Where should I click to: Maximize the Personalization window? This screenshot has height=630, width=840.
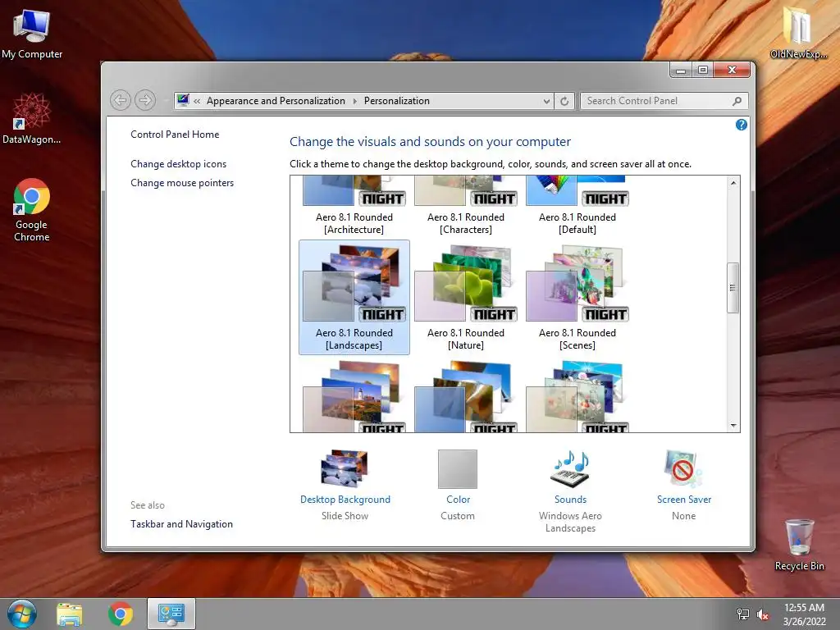pyautogui.click(x=703, y=70)
